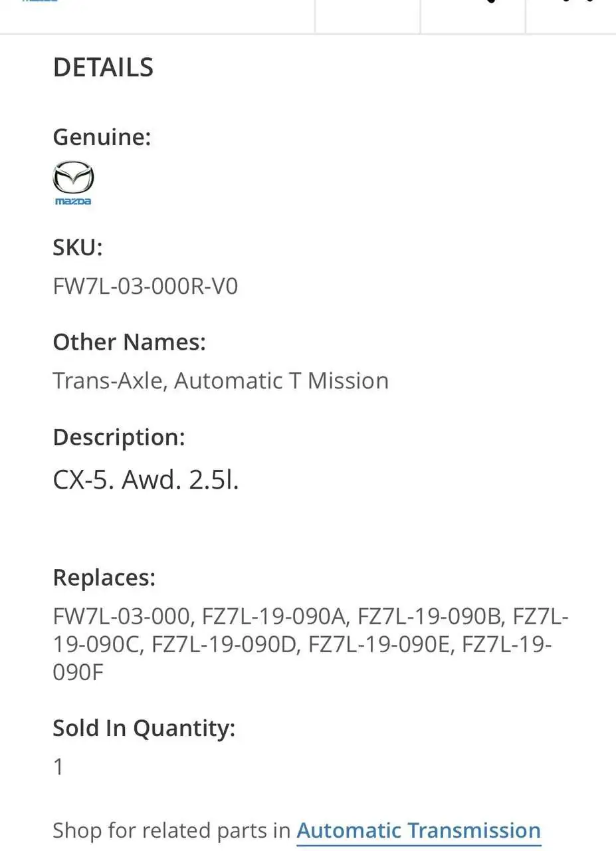Click the CX-5. Awd. 2.5l. description
The image size is (616, 851).
point(146,479)
